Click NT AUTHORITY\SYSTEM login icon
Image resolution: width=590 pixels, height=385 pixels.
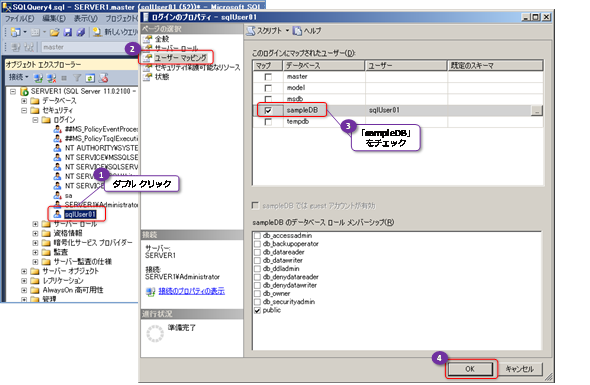tap(57, 148)
